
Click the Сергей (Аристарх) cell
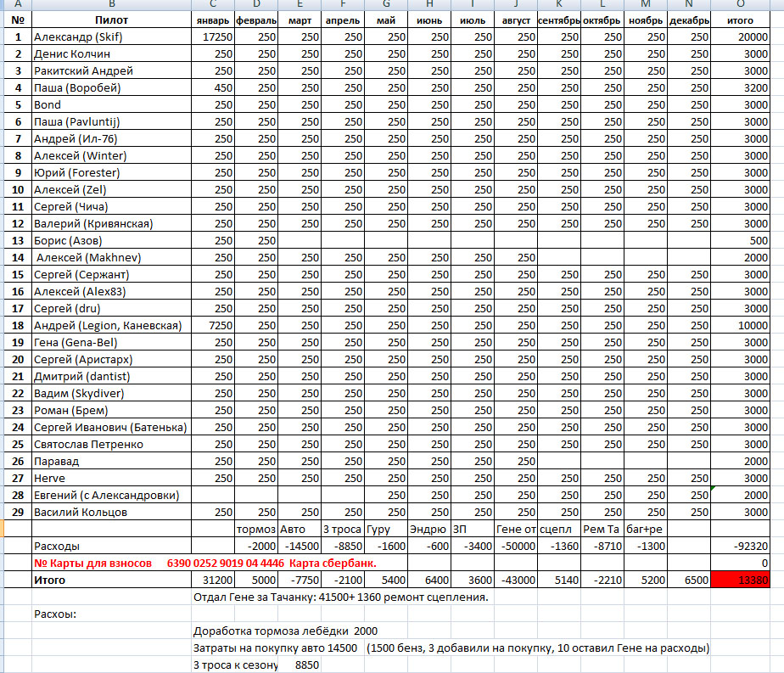[111, 360]
